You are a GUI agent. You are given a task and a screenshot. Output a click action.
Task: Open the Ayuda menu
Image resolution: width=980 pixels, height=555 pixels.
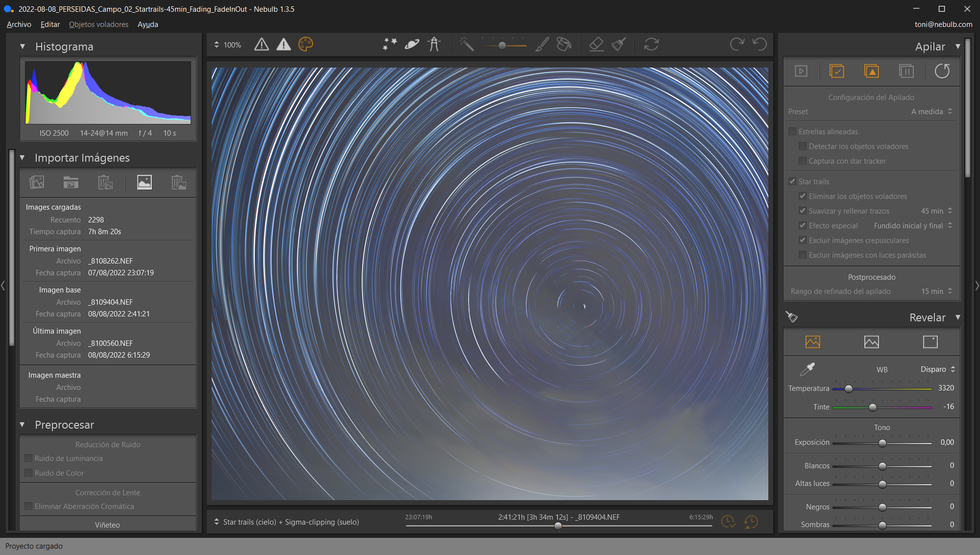click(x=147, y=24)
